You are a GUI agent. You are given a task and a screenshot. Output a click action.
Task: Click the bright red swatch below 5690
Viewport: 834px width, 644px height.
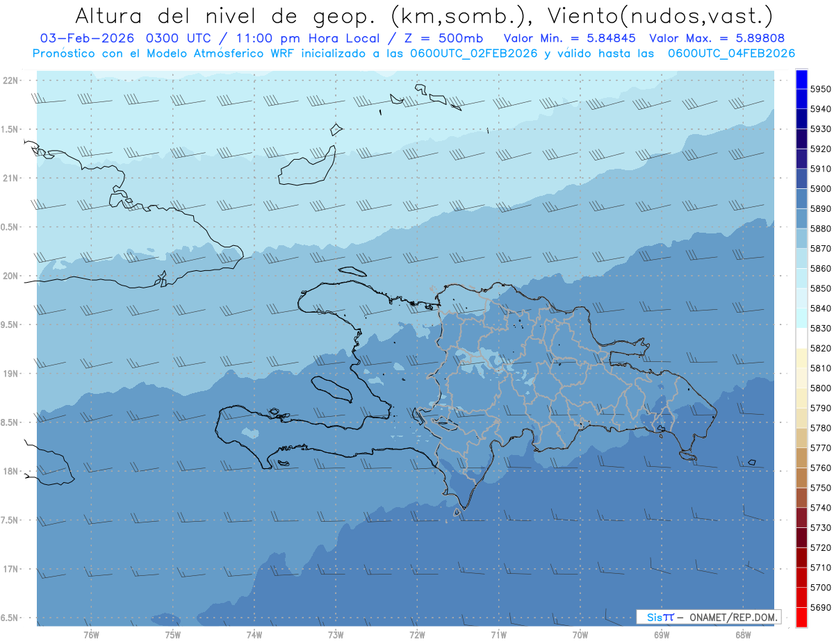(801, 617)
